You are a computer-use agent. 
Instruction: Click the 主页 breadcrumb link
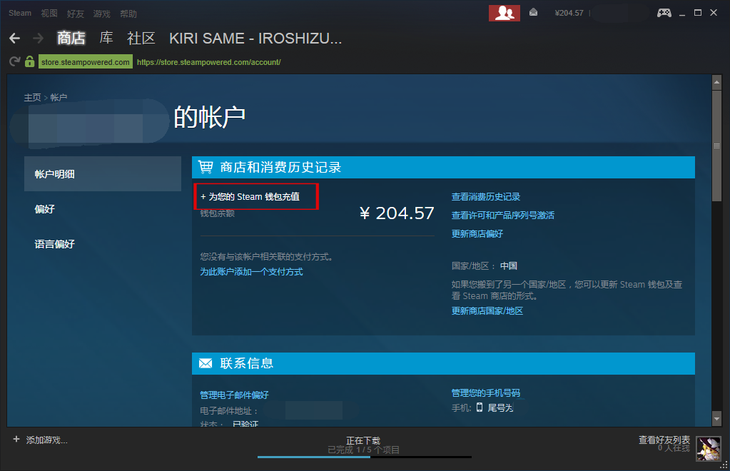click(x=33, y=97)
